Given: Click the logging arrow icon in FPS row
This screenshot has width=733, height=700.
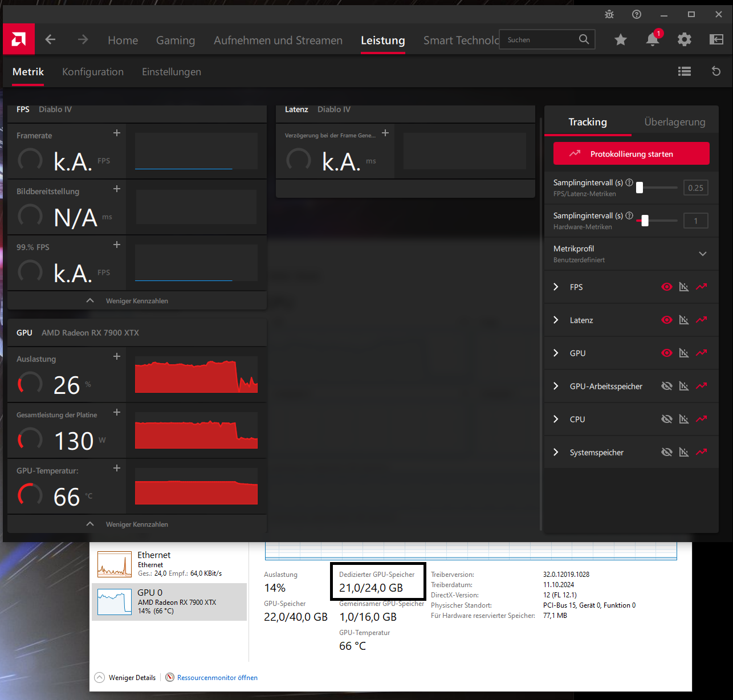Looking at the screenshot, I should tap(701, 287).
